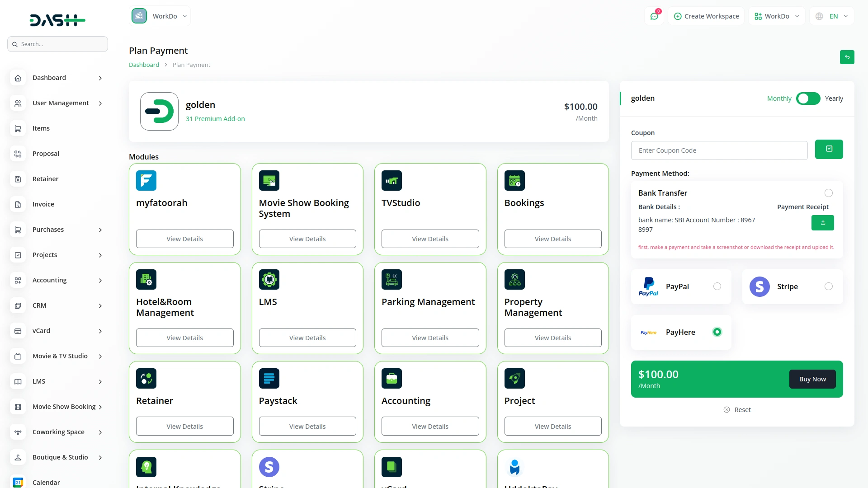Image resolution: width=868 pixels, height=488 pixels.
Task: Click the apply coupon check icon
Action: click(x=829, y=149)
